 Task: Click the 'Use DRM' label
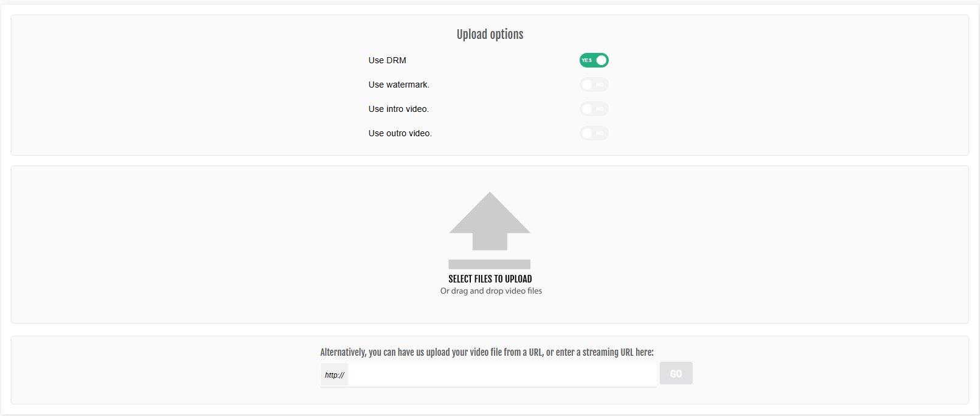point(387,60)
